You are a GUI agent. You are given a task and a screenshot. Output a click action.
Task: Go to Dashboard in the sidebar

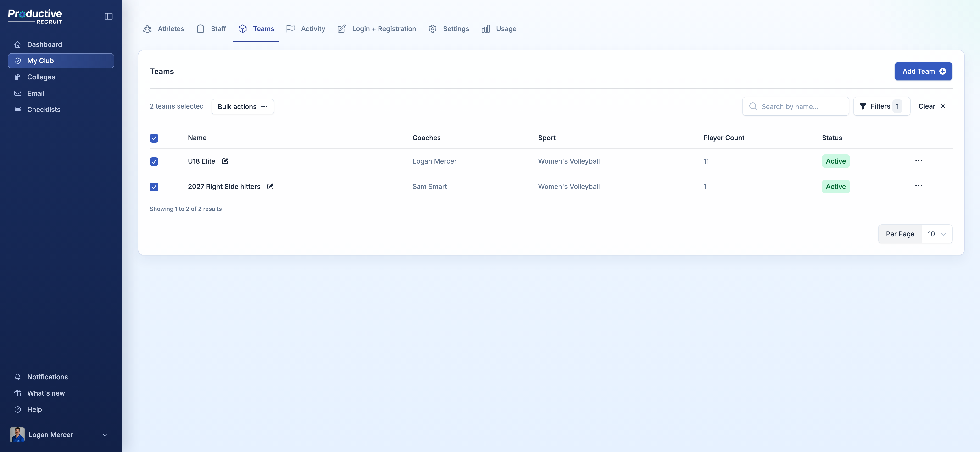[x=61, y=44]
